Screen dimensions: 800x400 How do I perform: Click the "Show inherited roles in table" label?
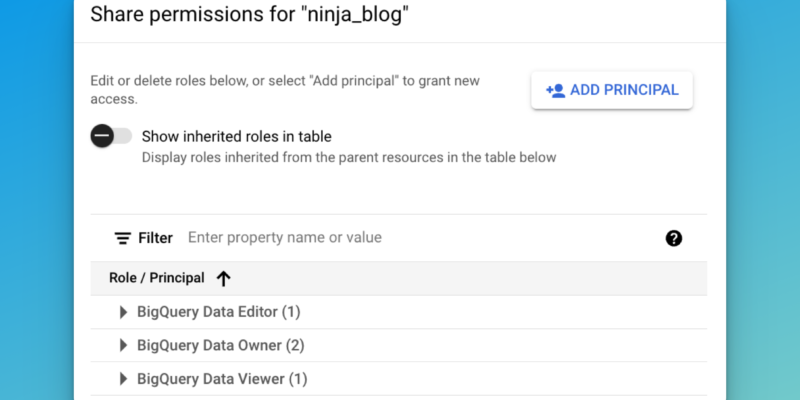coord(237,137)
